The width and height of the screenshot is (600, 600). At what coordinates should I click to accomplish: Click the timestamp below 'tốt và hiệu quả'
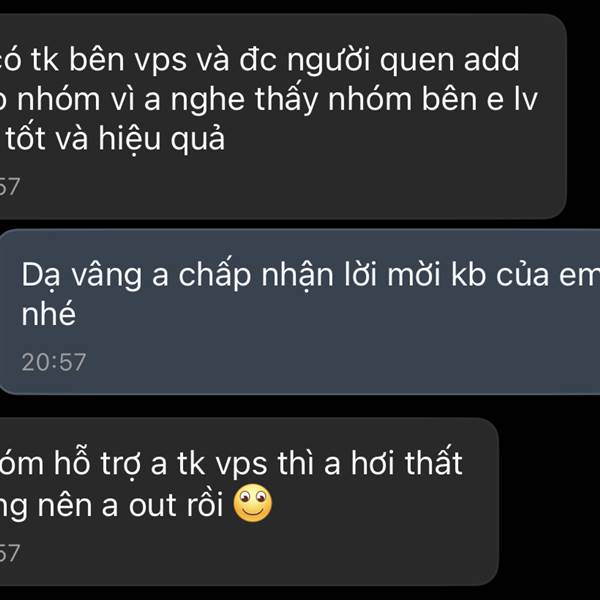(10, 186)
